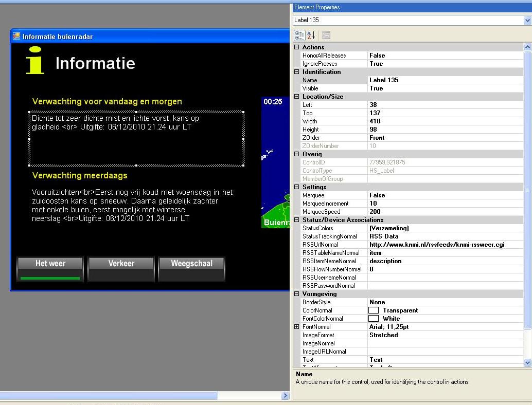Image resolution: width=532 pixels, height=405 pixels.
Task: Click the Categorized view icon in properties toolbar
Action: 299,35
